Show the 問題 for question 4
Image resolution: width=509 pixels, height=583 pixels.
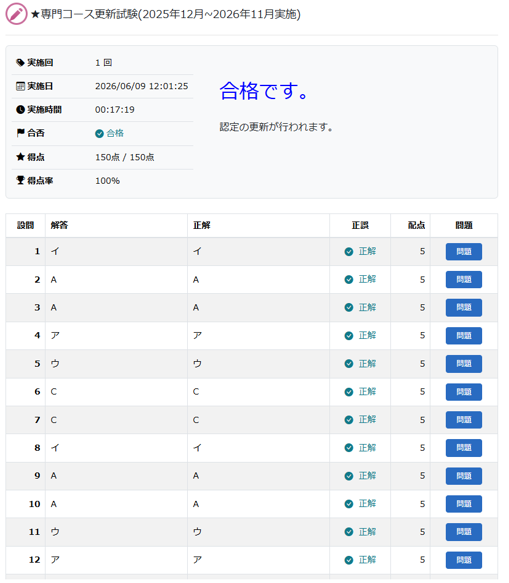pyautogui.click(x=464, y=336)
